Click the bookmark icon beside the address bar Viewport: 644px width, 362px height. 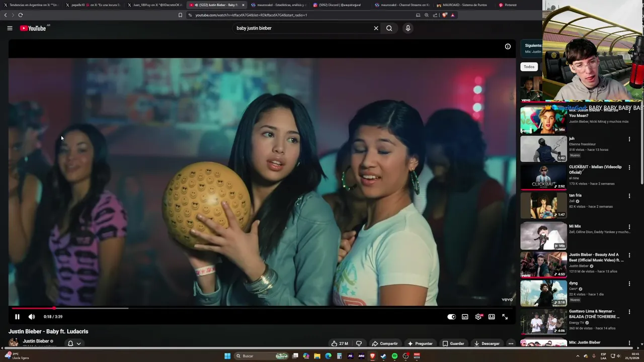(x=180, y=15)
